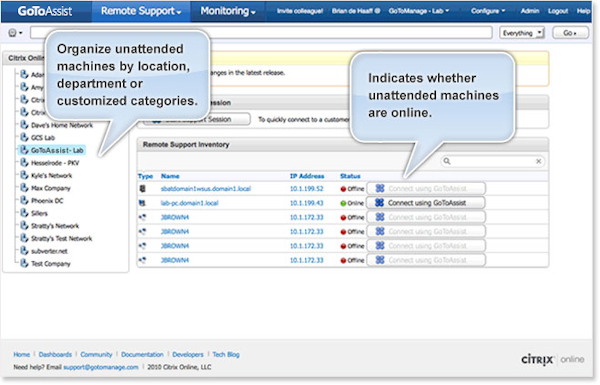Click the network icon beside GCS Lab

tap(24, 137)
